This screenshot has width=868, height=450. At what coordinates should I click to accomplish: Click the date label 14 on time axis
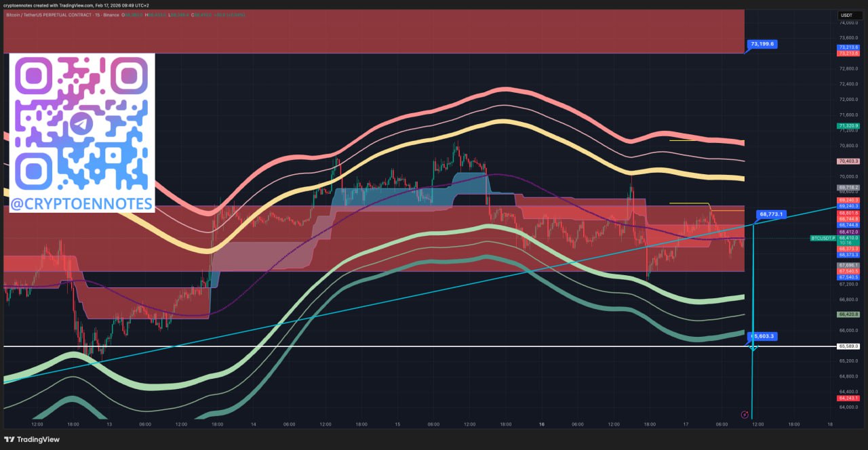(x=253, y=424)
